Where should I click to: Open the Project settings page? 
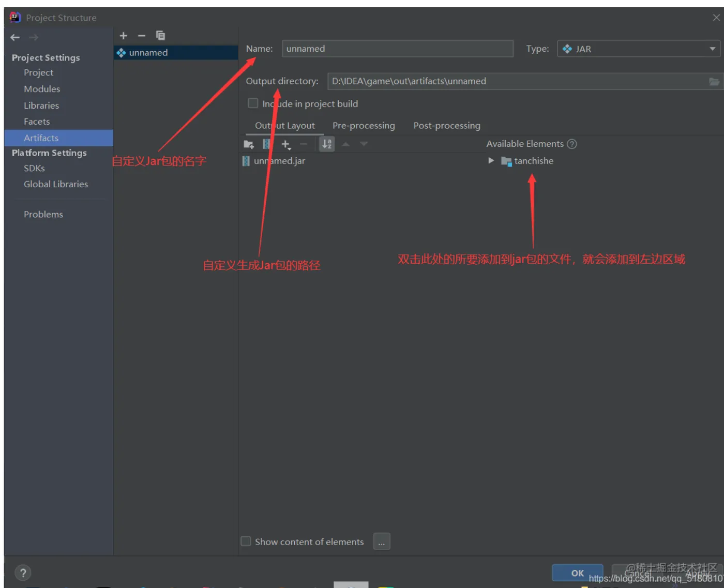38,72
